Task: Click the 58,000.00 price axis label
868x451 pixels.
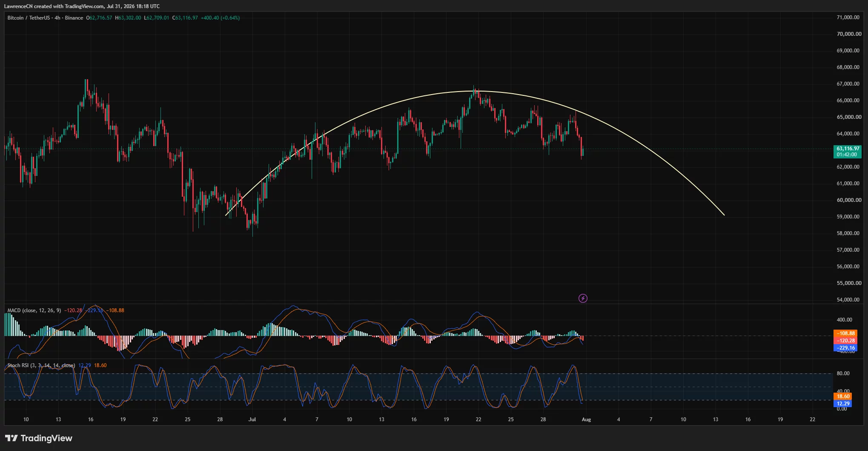Action: (848, 233)
